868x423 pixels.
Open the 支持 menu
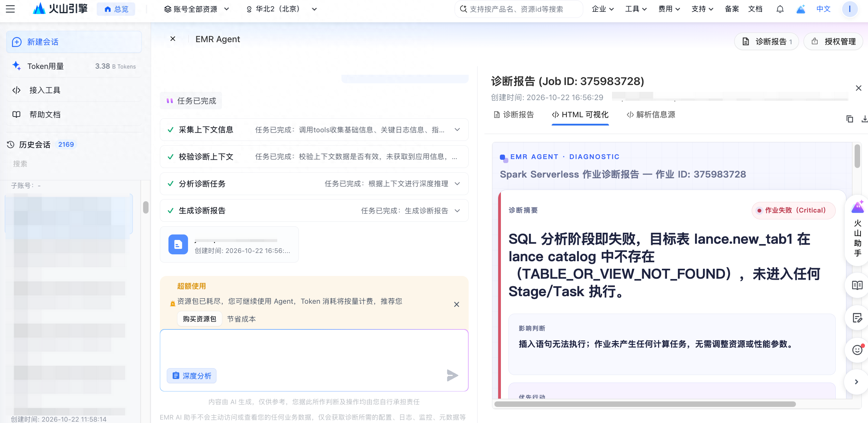(x=702, y=9)
